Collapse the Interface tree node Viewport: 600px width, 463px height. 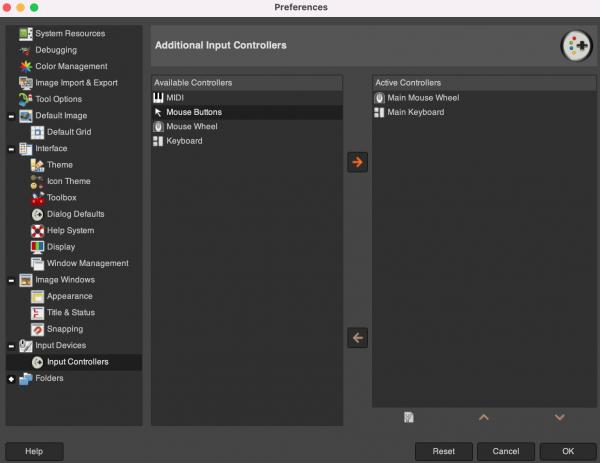11,149
